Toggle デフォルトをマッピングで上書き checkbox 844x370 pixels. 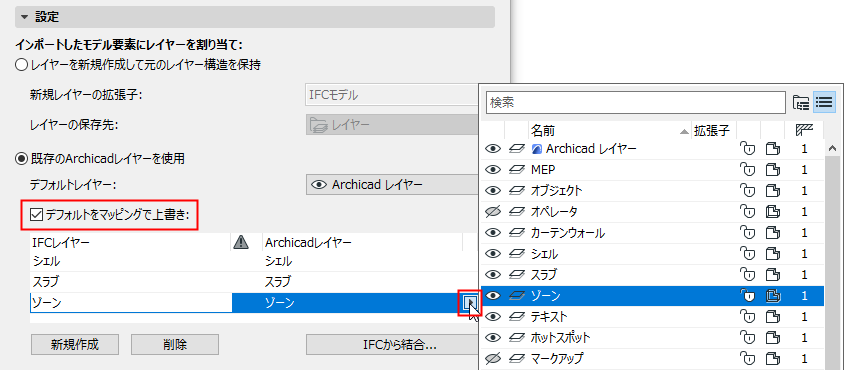[x=36, y=215]
